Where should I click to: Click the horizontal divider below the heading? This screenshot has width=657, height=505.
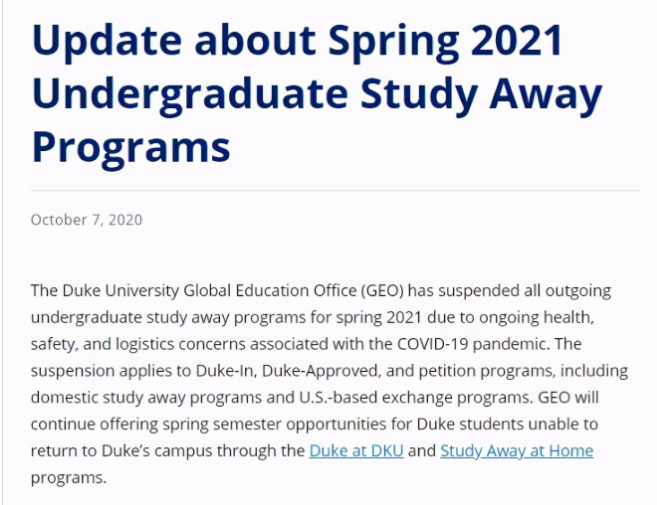point(335,189)
